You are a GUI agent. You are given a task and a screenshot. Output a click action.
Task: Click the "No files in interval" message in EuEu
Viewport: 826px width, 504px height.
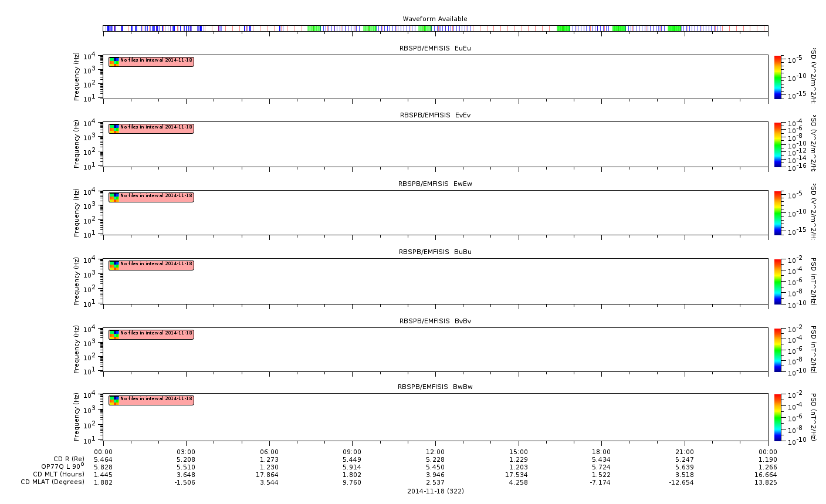click(x=156, y=60)
